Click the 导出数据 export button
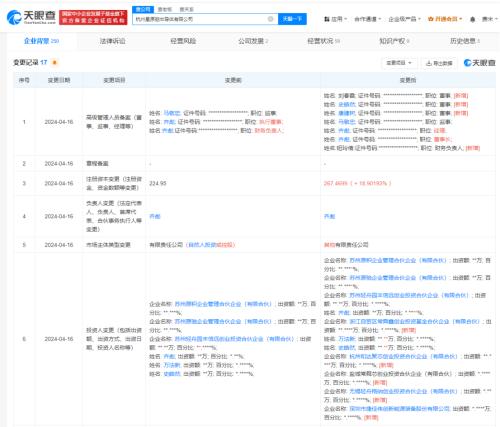Viewport: 500px width, 427px height. tap(439, 63)
